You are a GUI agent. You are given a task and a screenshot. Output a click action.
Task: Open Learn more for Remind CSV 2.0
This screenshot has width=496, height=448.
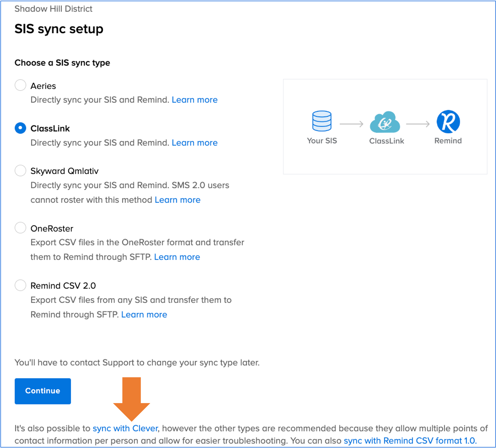click(144, 315)
